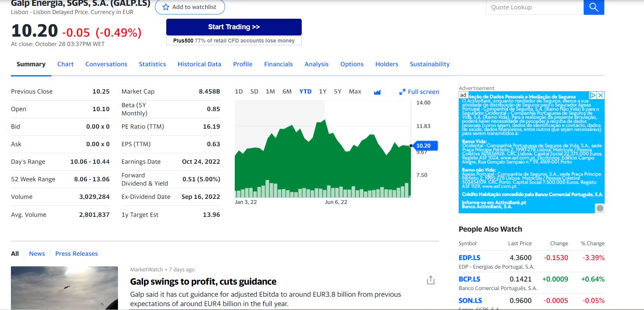644x310 pixels.
Task: Click the Forward Dividend 0.51 (5.00%) value
Action: (201, 179)
